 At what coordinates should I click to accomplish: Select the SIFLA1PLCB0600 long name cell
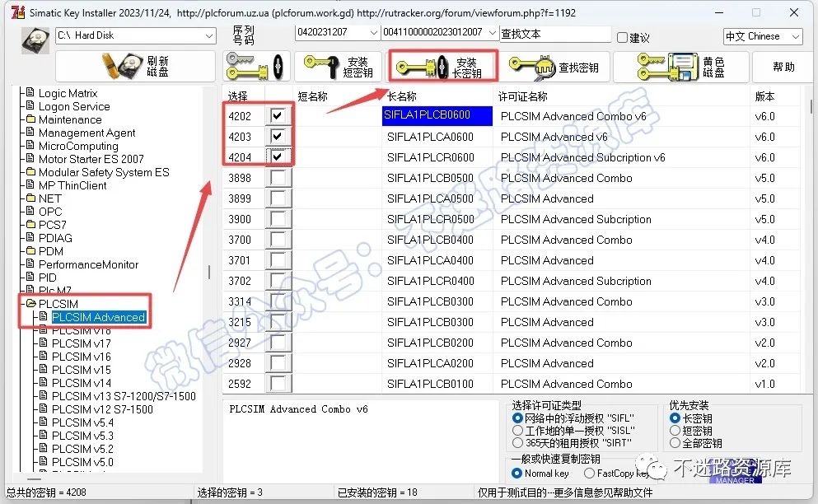click(x=437, y=116)
